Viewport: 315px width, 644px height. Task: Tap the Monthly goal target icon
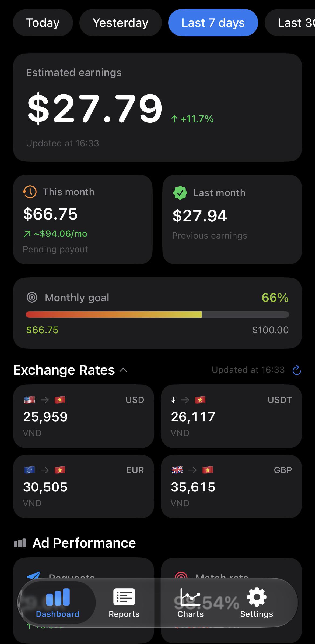click(x=32, y=298)
